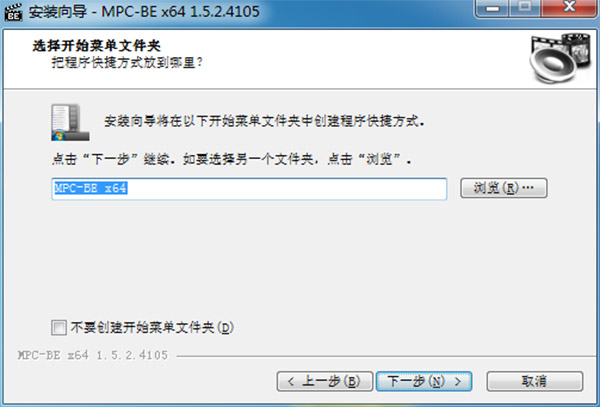The image size is (600, 407).
Task: Click the speaker and film reel logo
Action: pyautogui.click(x=560, y=58)
